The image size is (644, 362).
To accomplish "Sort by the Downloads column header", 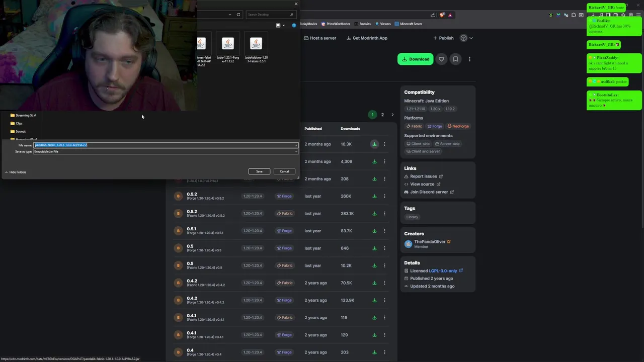I will pyautogui.click(x=350, y=129).
